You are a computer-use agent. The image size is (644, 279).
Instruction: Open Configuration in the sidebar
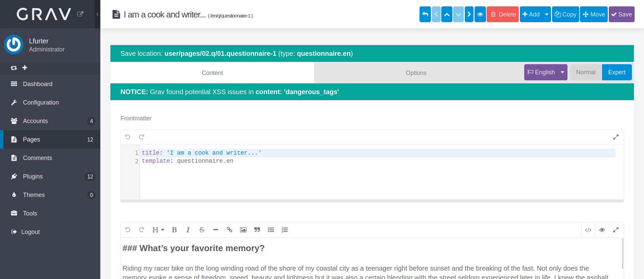(x=50, y=103)
